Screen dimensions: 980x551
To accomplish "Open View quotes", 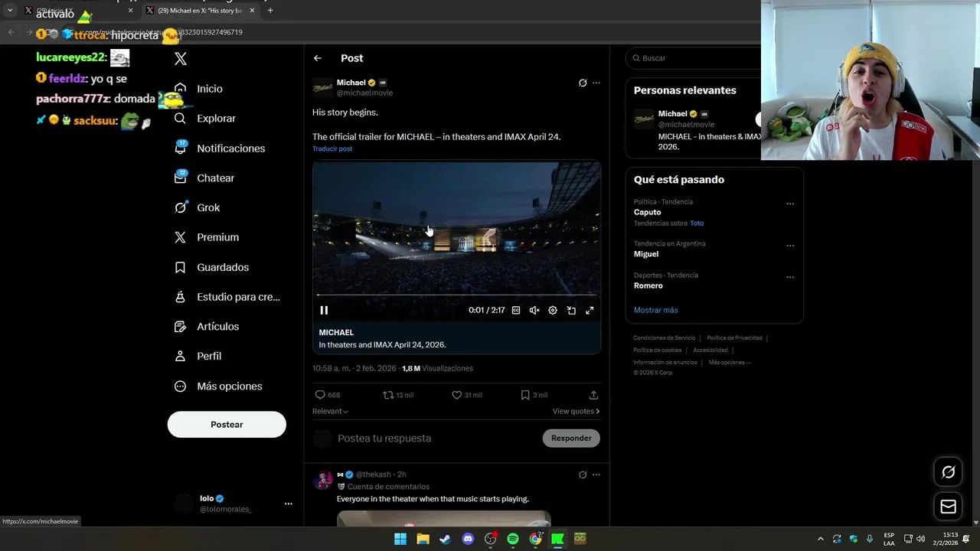I will pyautogui.click(x=576, y=411).
